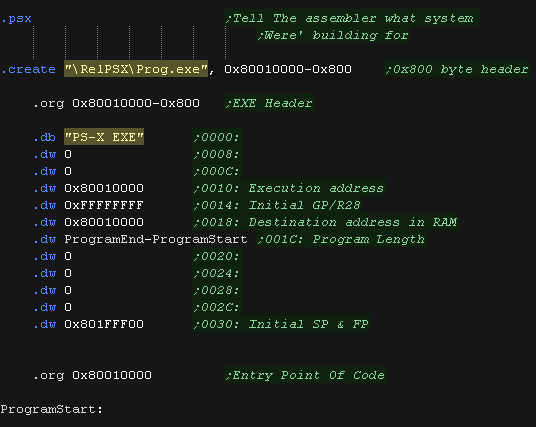Click the .psx directive at top
Screen dimensions: 536x427
pos(16,18)
